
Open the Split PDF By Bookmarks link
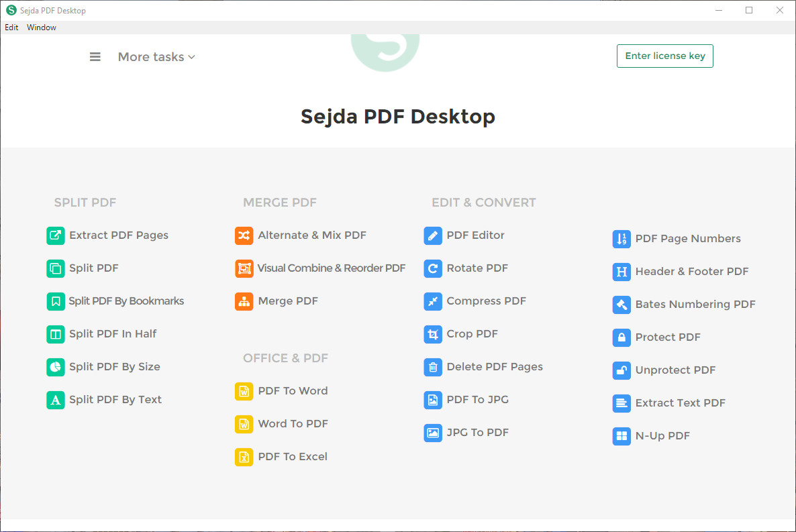[126, 301]
